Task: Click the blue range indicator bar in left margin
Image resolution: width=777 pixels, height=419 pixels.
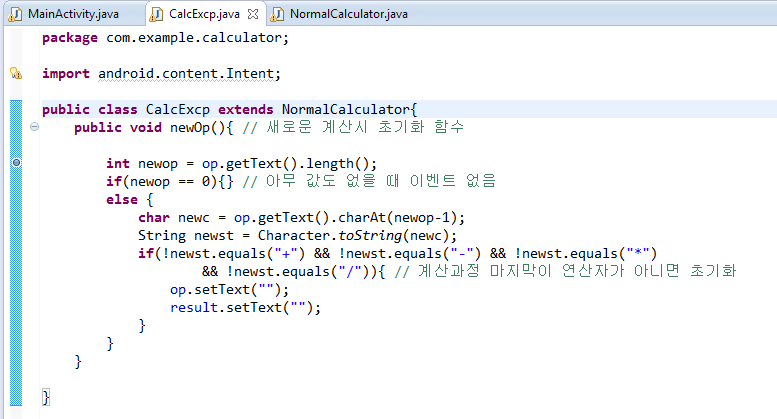Action: pos(16,253)
